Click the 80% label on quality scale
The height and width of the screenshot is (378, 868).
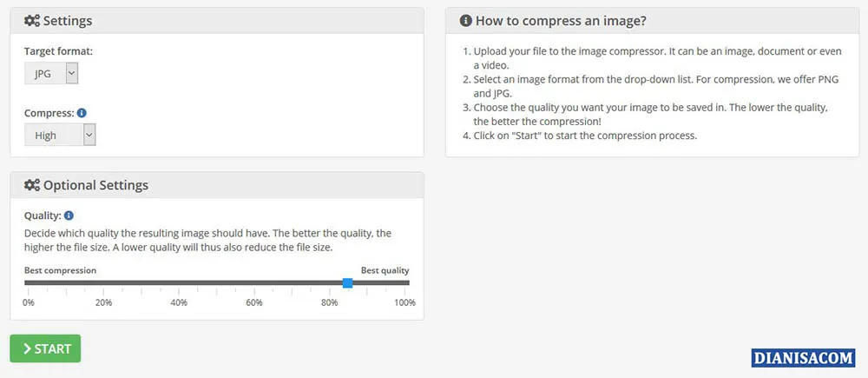point(329,302)
